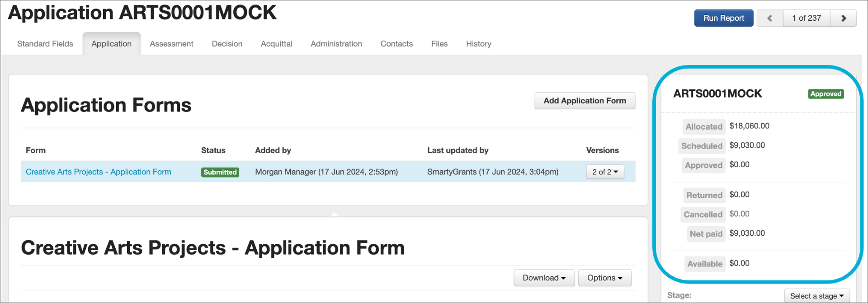Go to previous application using left arrow
This screenshot has width=868, height=303.
[769, 18]
